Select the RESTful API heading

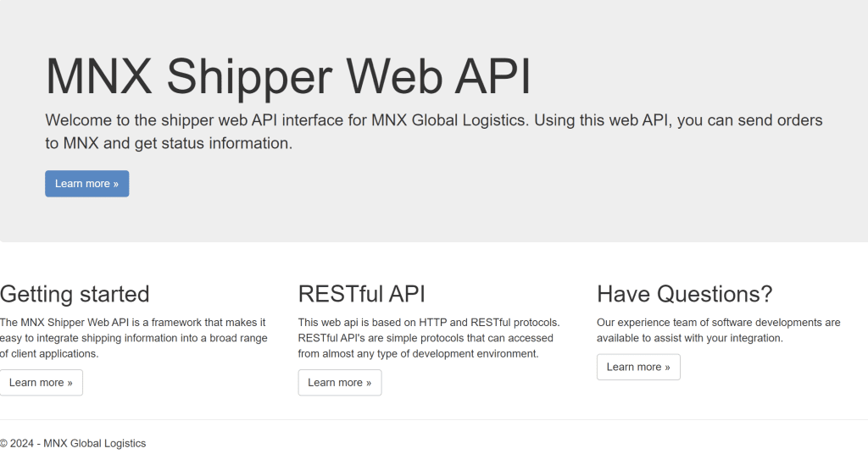click(x=361, y=294)
